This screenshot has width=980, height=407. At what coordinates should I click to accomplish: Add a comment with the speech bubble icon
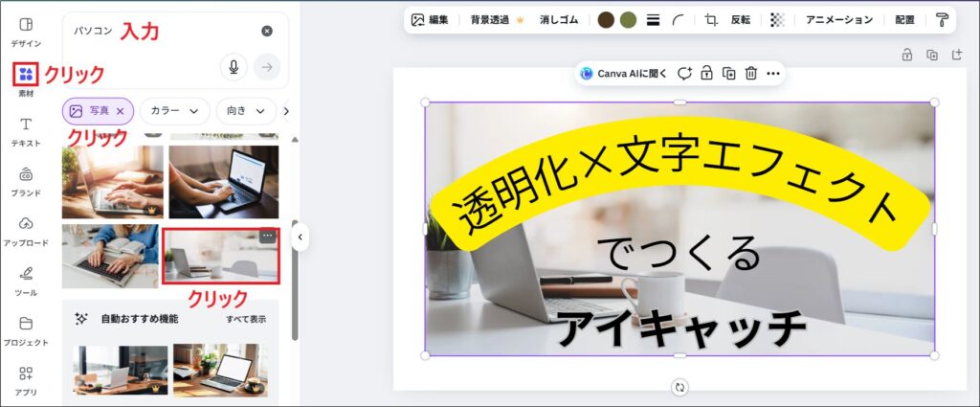pos(685,74)
